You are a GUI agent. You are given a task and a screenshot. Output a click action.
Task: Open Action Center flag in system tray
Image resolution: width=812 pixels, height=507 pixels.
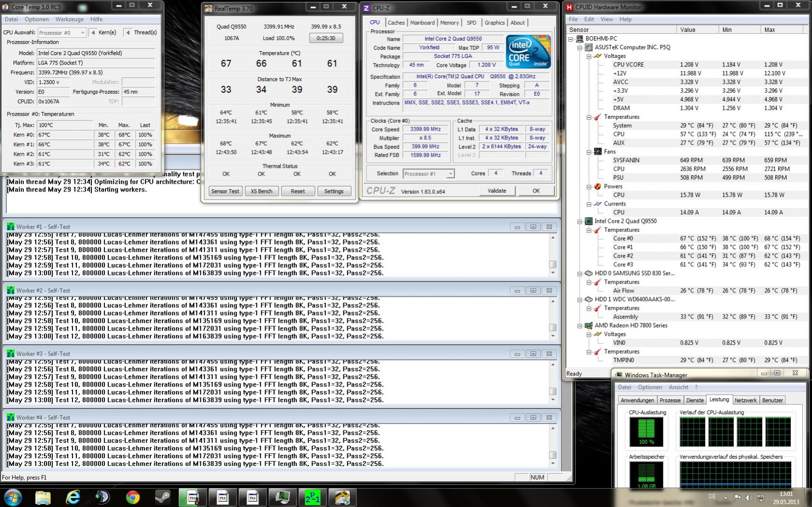[737, 497]
